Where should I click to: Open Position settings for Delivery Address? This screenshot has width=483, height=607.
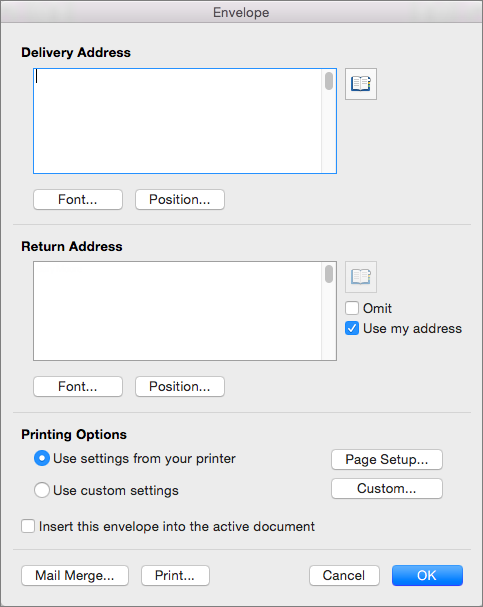(180, 199)
